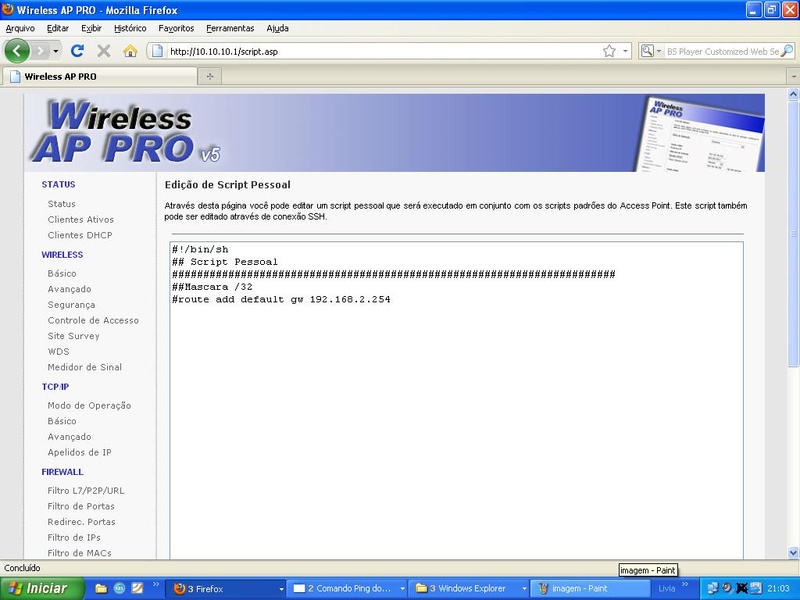
Task: Click the quick launch notepad pencil icon
Action: (137, 589)
